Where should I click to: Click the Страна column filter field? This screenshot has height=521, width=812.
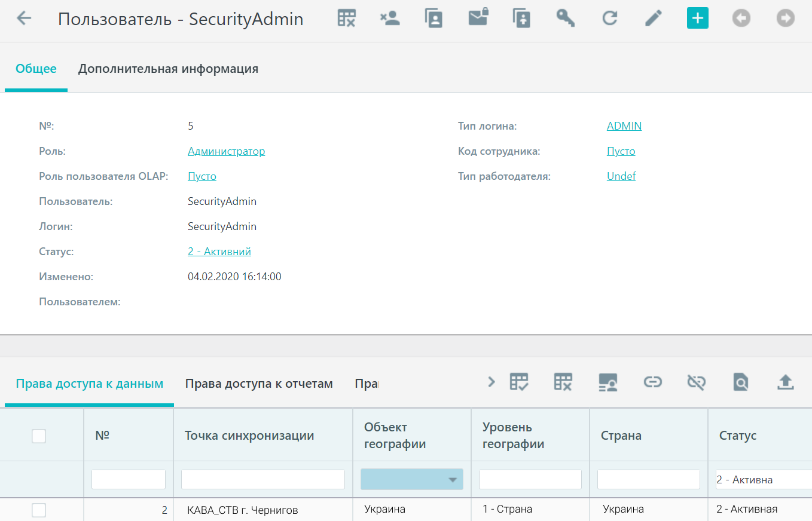tap(649, 479)
